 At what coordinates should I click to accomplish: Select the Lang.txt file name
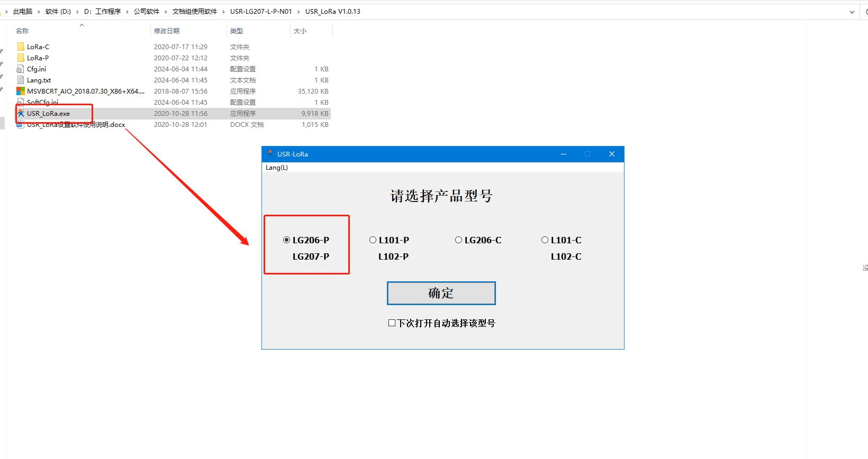tap(39, 80)
